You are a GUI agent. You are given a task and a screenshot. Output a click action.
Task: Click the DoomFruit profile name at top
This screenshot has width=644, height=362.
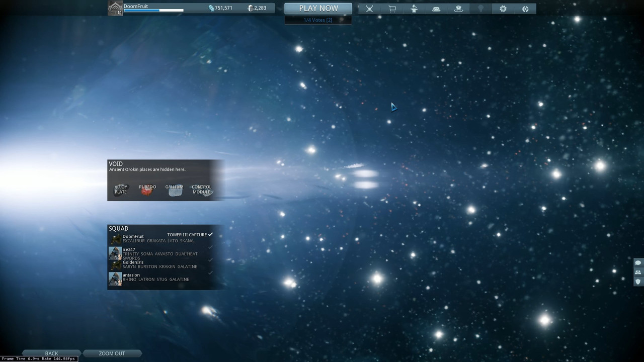click(135, 6)
